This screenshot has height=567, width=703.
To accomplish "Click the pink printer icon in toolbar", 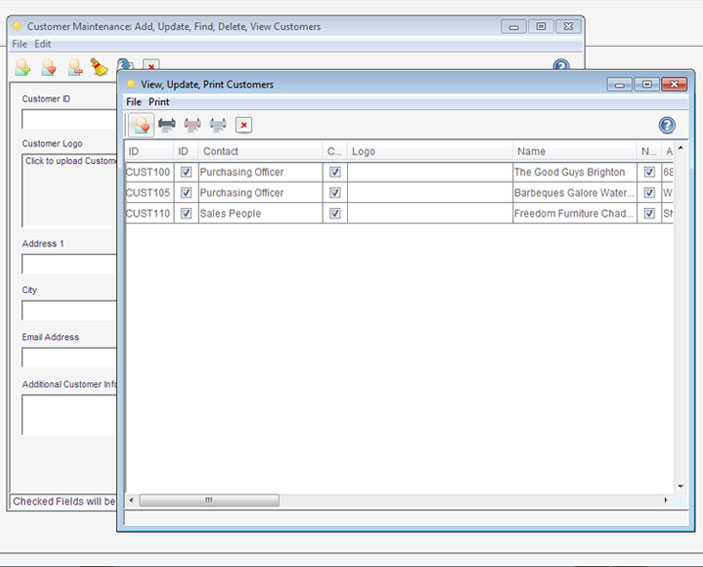I will 192,125.
